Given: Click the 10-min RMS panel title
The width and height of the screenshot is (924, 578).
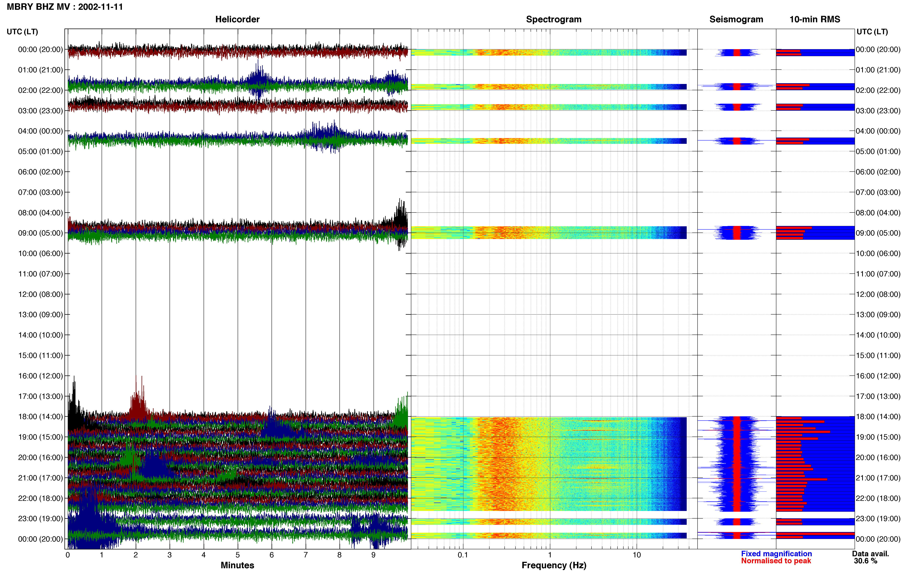Looking at the screenshot, I should pyautogui.click(x=815, y=19).
